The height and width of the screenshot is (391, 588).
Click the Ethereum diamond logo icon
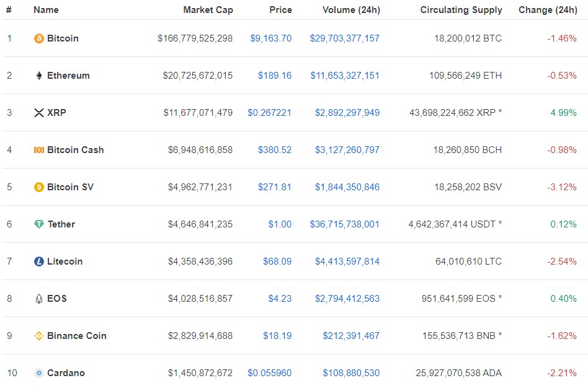pos(39,76)
